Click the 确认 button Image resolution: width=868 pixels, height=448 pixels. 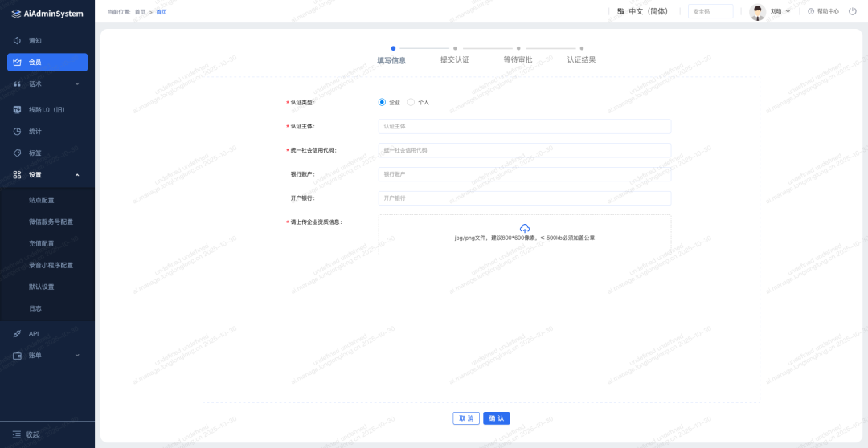point(496,418)
